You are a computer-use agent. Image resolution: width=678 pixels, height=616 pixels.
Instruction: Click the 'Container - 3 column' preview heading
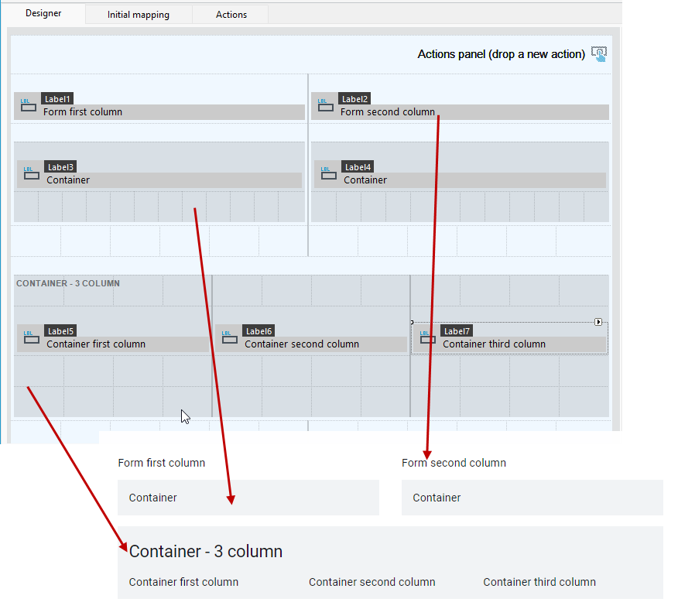(206, 552)
